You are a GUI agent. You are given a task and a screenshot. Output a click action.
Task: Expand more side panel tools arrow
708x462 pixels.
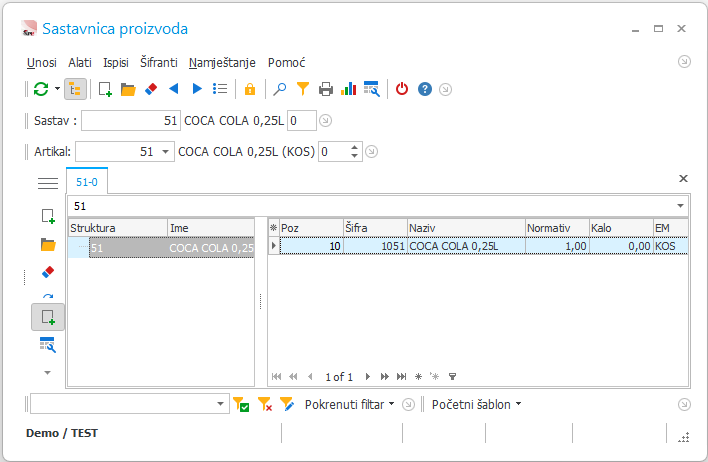[x=47, y=373]
